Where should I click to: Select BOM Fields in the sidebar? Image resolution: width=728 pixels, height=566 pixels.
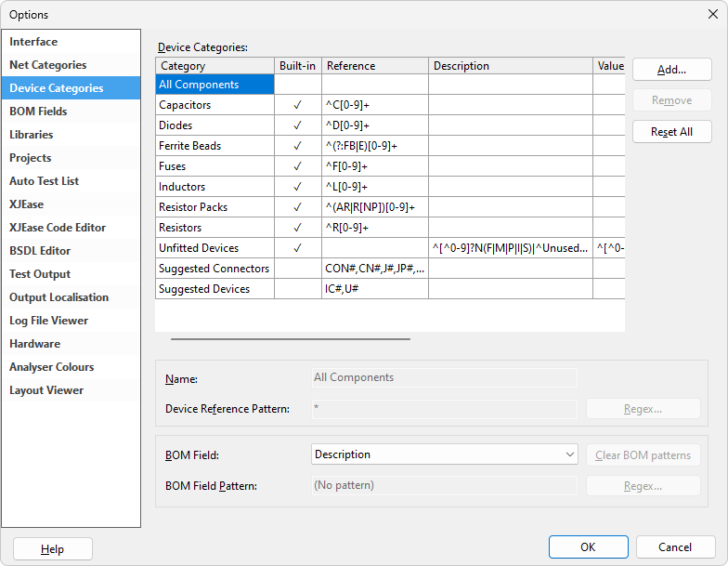(38, 112)
